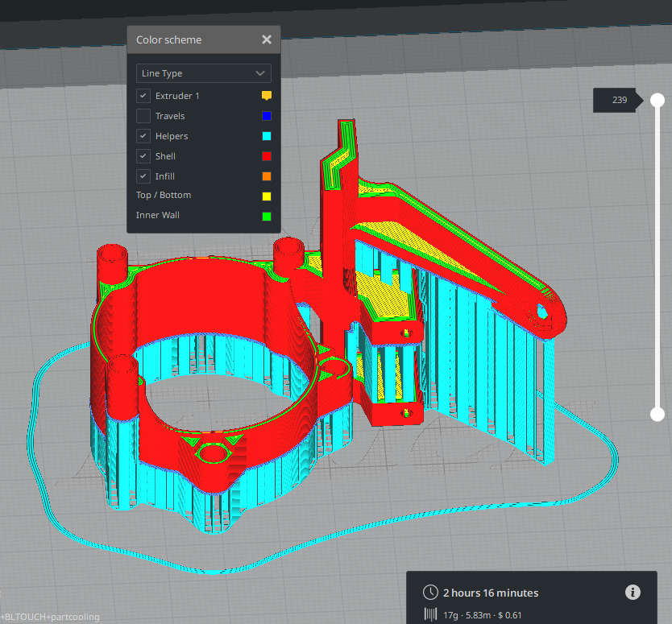Click the green Inner Wall swatch
672x624 pixels.
(x=267, y=217)
